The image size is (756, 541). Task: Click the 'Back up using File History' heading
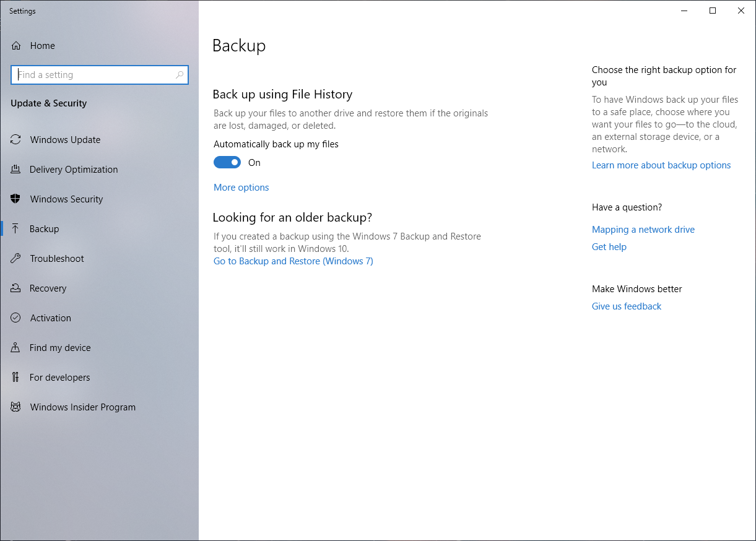(282, 94)
